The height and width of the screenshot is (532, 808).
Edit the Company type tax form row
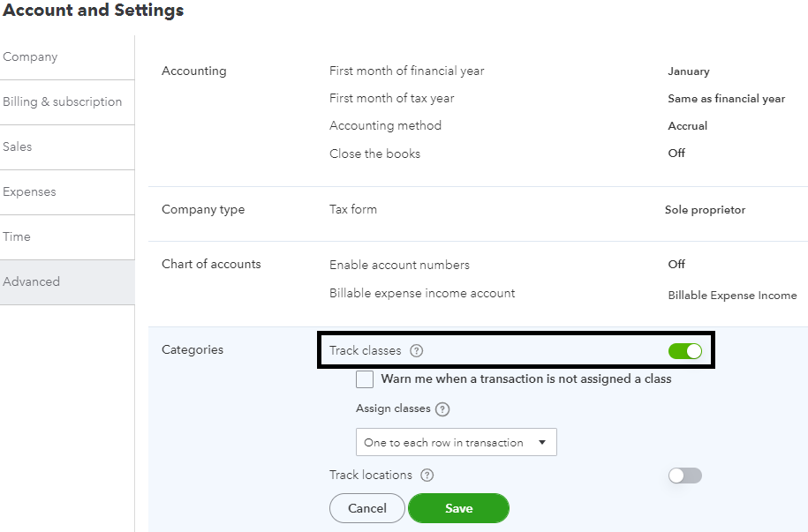(x=353, y=210)
